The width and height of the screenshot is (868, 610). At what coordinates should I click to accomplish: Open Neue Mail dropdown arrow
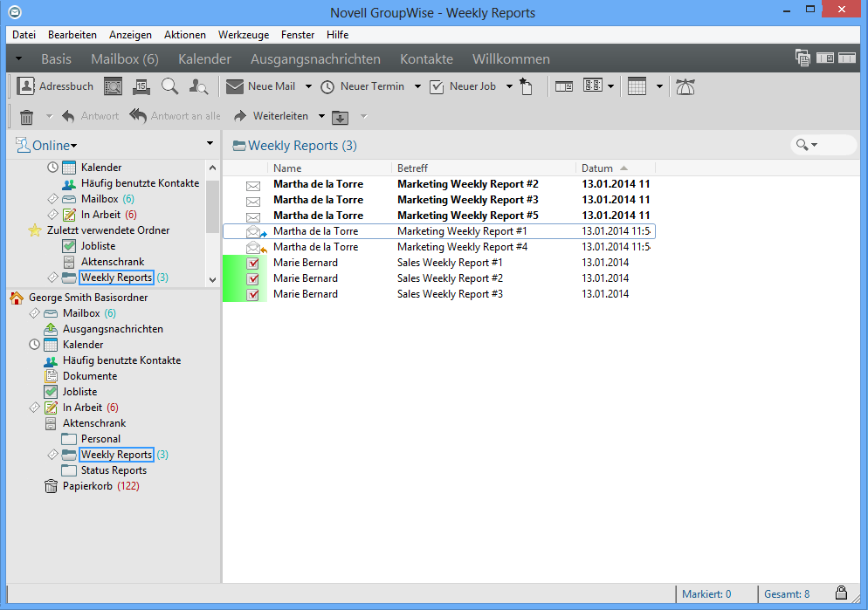point(308,86)
